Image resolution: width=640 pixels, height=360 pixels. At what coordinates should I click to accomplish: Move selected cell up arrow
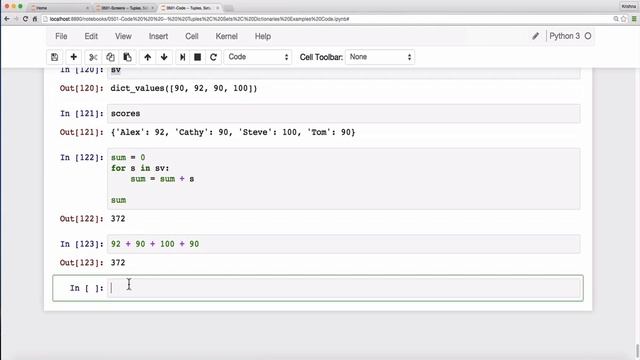pos(147,57)
